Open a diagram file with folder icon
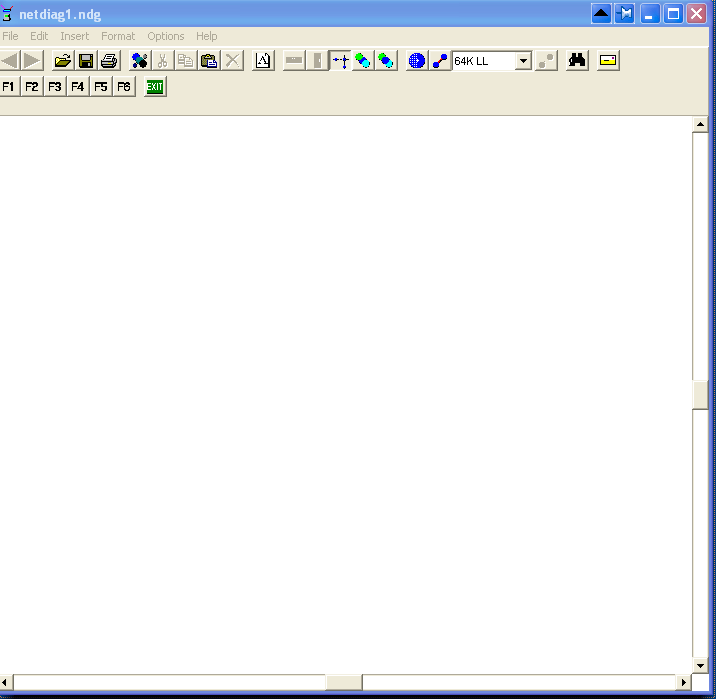716x699 pixels. click(x=63, y=60)
